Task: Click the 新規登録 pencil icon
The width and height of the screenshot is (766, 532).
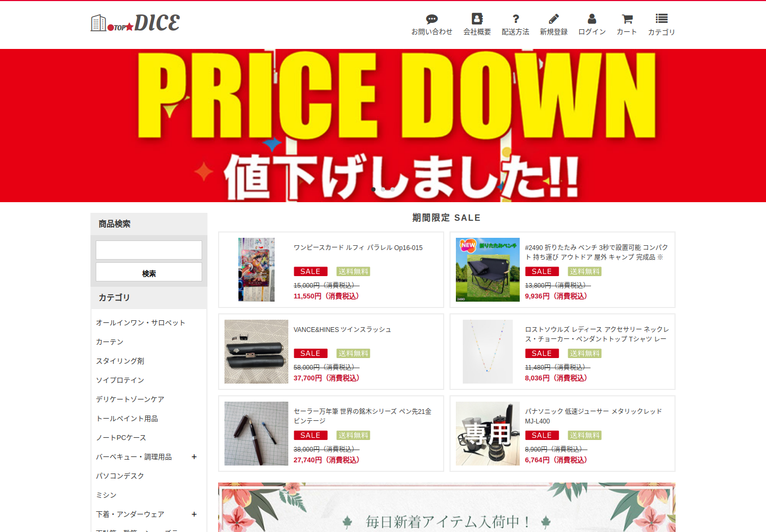Action: tap(554, 19)
